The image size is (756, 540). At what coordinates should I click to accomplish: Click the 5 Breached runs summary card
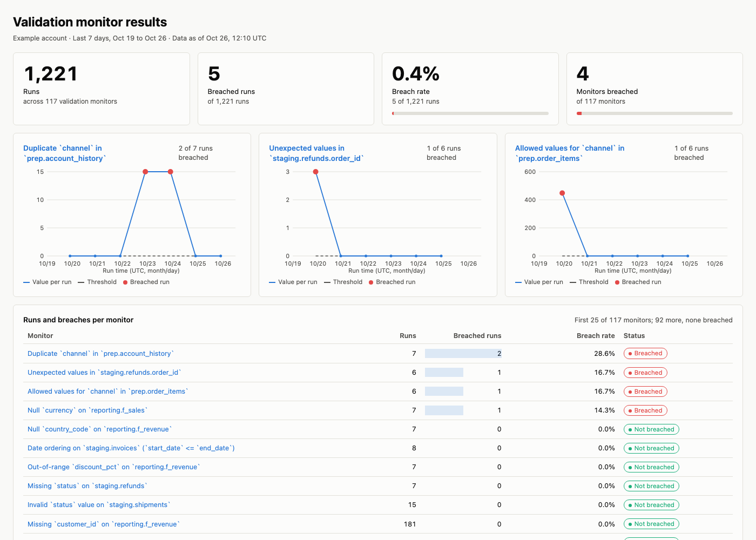286,89
